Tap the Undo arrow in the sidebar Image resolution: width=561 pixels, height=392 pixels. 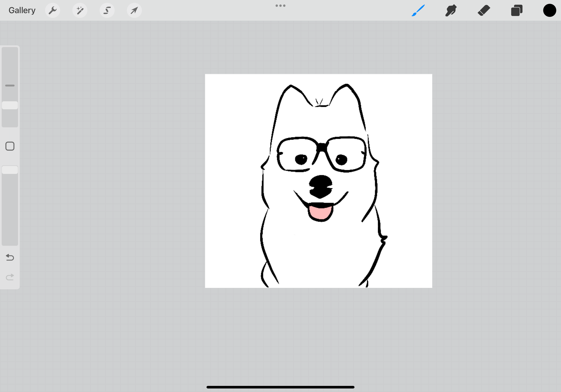(x=10, y=257)
